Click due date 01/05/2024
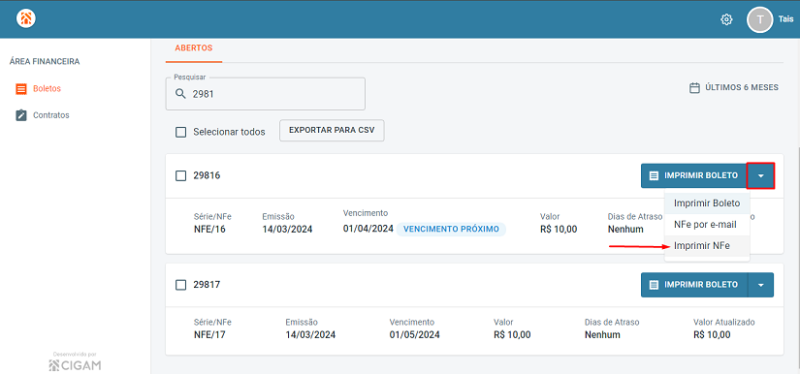 415,335
